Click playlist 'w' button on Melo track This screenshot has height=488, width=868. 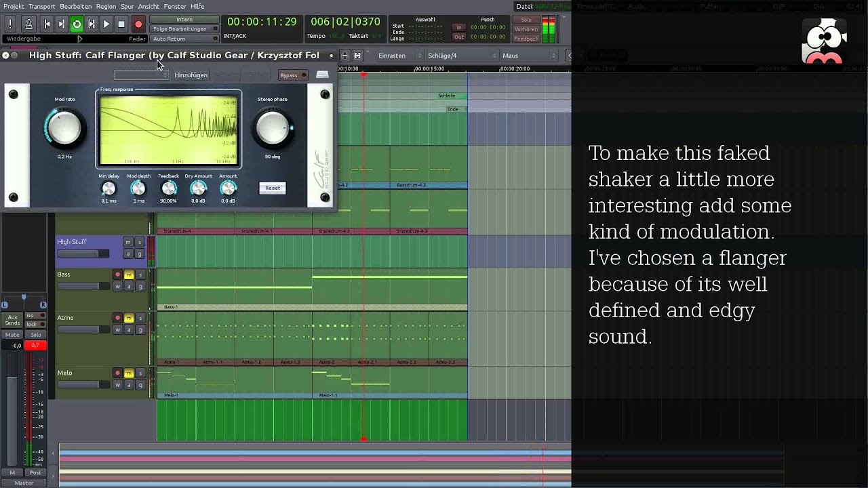point(117,386)
